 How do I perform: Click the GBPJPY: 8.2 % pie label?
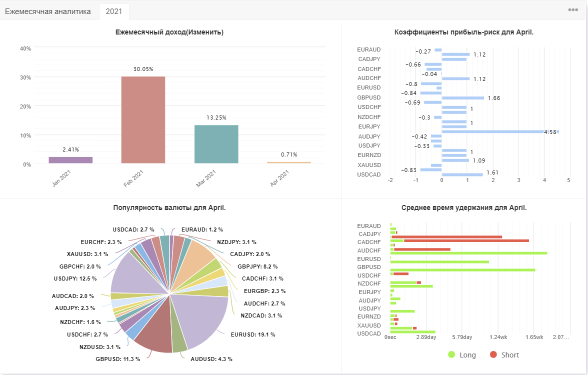pyautogui.click(x=257, y=266)
